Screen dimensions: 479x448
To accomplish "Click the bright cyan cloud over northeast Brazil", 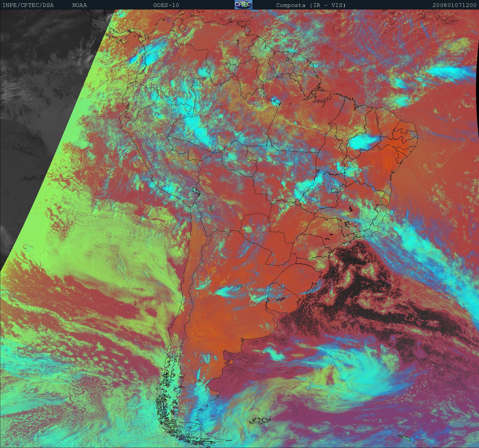I will (364, 142).
